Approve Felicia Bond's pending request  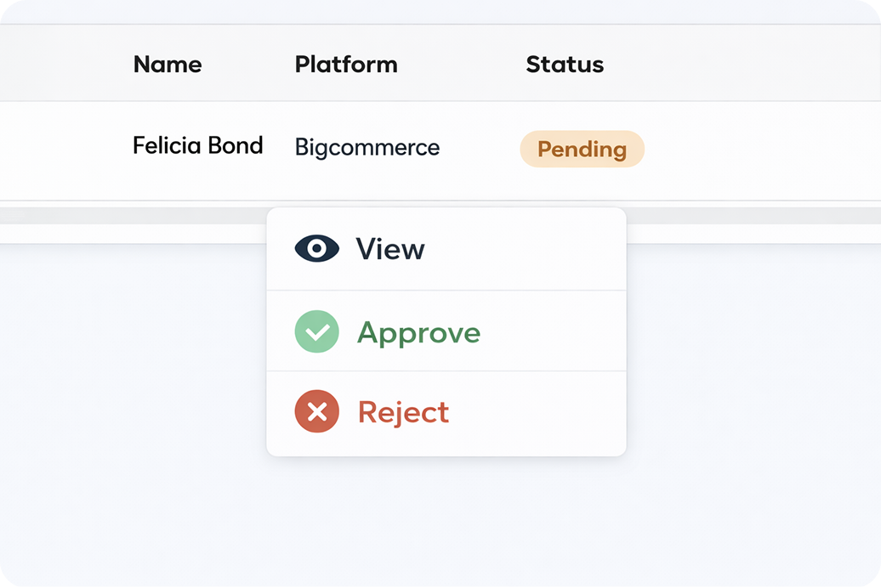coord(419,331)
